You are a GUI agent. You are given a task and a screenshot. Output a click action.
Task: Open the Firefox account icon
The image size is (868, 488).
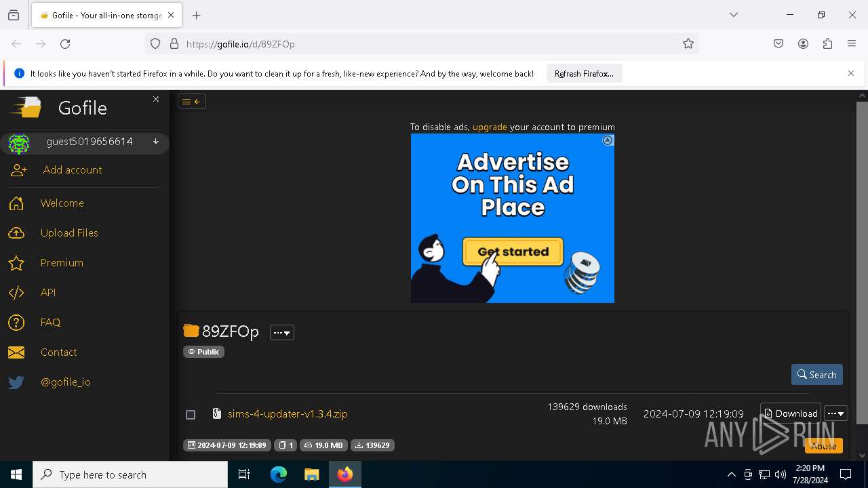[803, 44]
